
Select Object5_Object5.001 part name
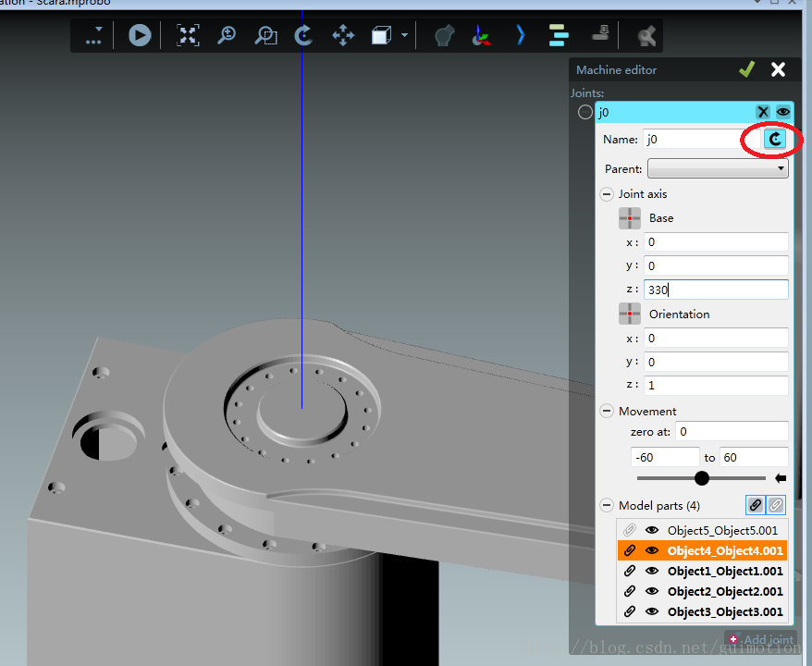723,530
